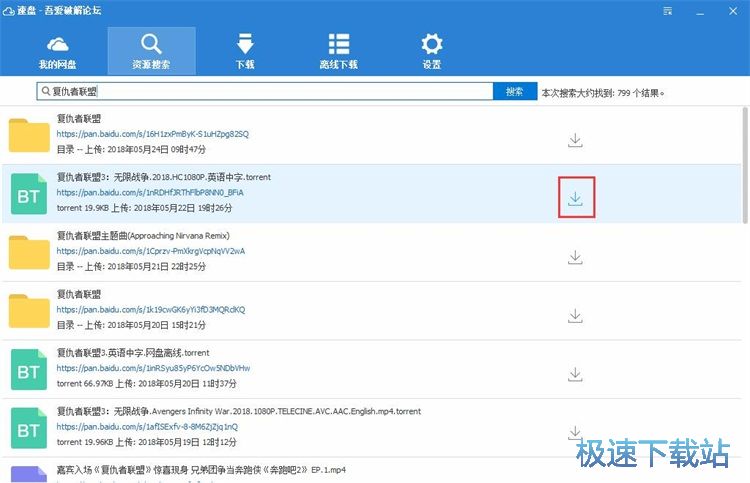Select BT icon of TELECINE.AVC.AAC torrent result
The height and width of the screenshot is (483, 750).
coord(29,428)
